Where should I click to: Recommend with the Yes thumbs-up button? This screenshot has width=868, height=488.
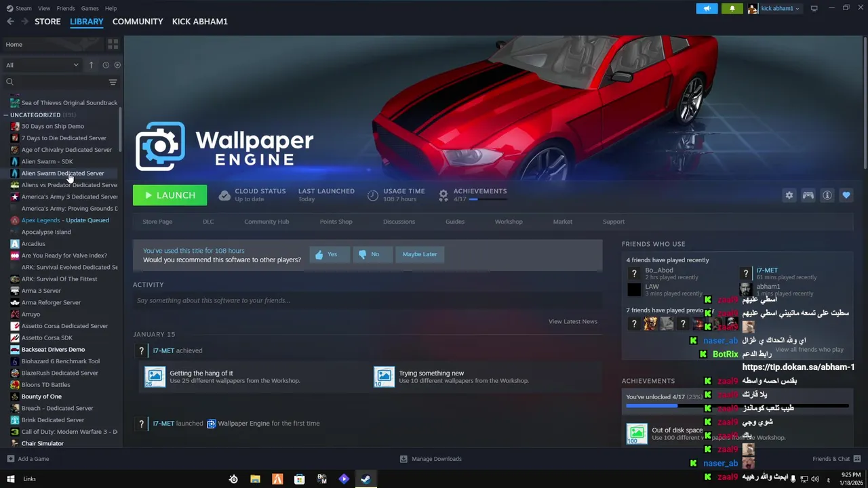pyautogui.click(x=330, y=254)
